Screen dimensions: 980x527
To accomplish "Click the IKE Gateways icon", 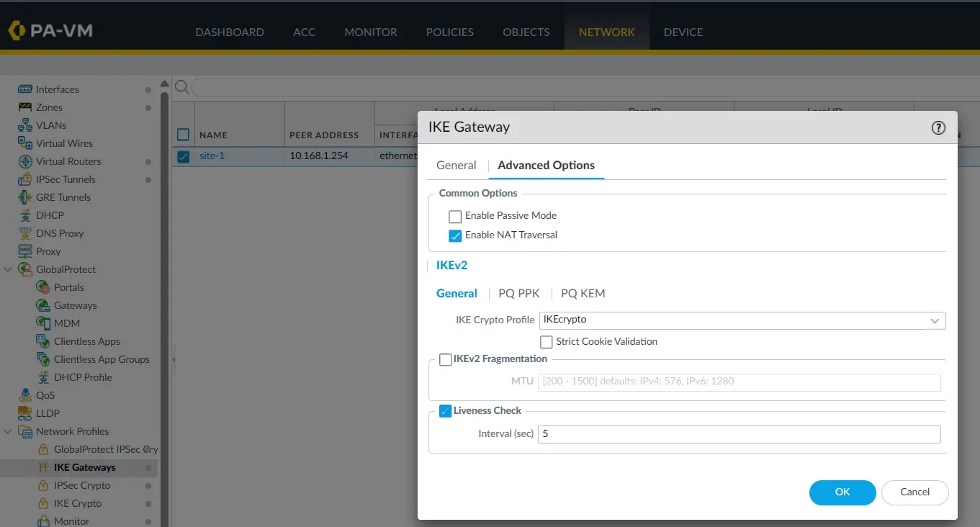I will (43, 467).
